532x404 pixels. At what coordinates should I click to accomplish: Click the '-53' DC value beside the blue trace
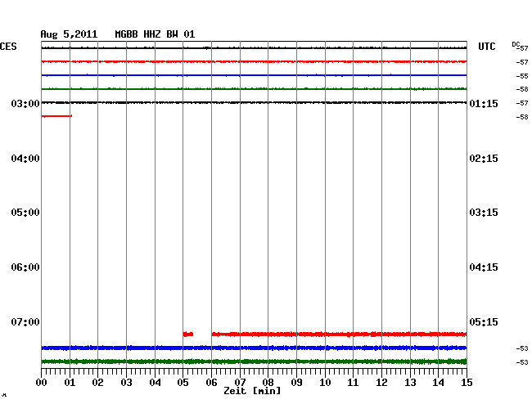[522, 348]
